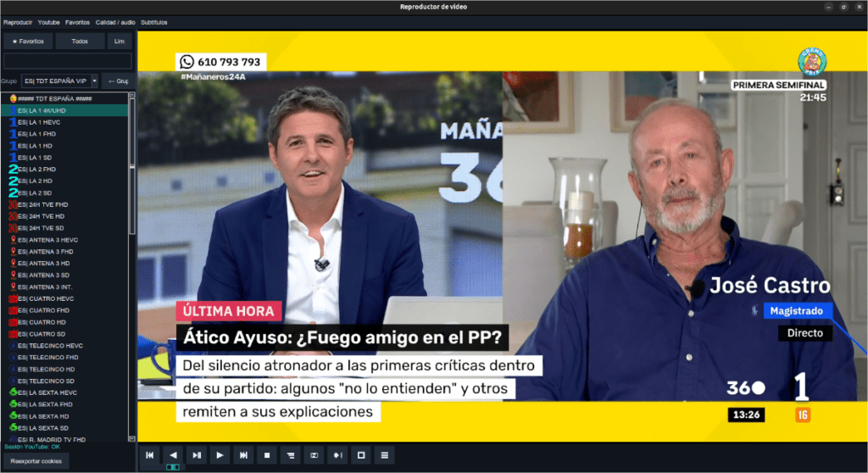Select channel ES| LA 2 HD
This screenshot has width=868, height=473.
tap(64, 181)
